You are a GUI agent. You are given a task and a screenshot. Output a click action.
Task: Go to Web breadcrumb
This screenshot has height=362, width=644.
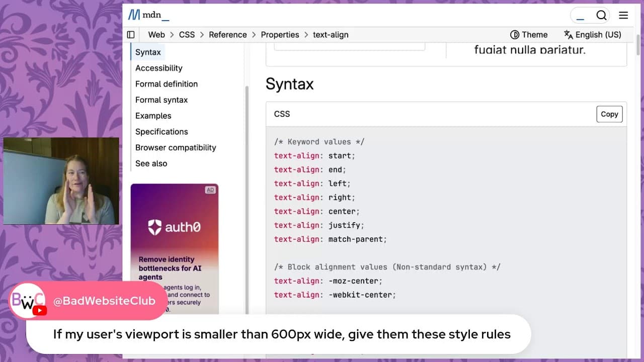(x=156, y=35)
